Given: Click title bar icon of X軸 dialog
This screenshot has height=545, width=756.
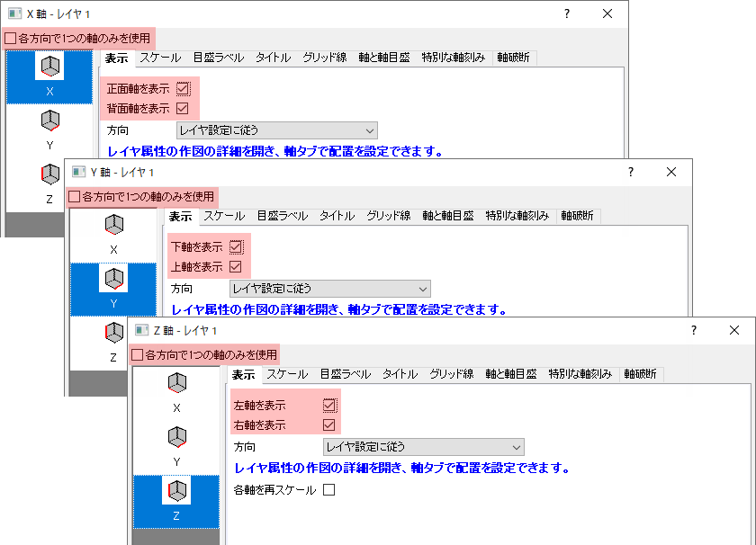Looking at the screenshot, I should 14,13.
